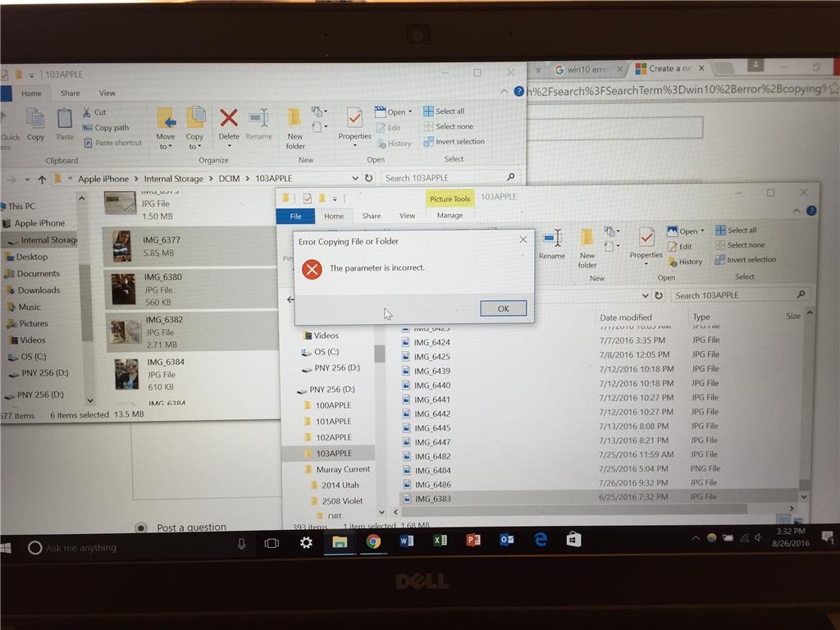Switch to Share tab in front window
The image size is (840, 630).
point(372,216)
